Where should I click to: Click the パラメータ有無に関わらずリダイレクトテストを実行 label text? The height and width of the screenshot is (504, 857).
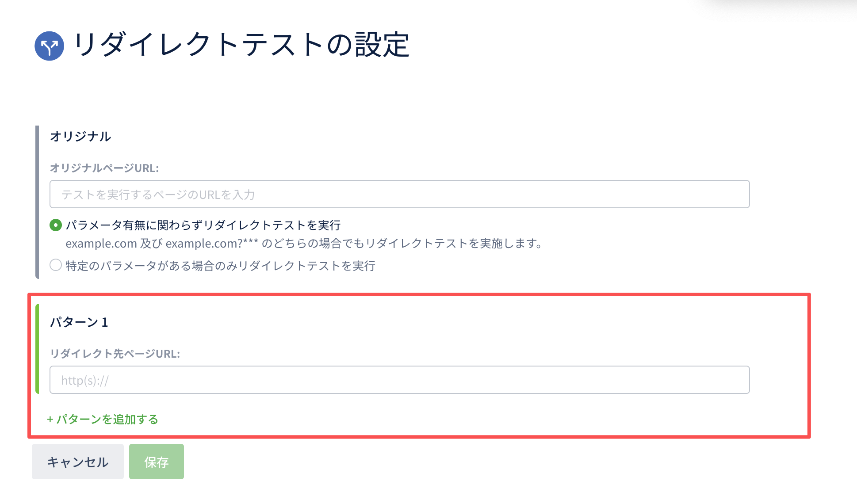(x=203, y=225)
